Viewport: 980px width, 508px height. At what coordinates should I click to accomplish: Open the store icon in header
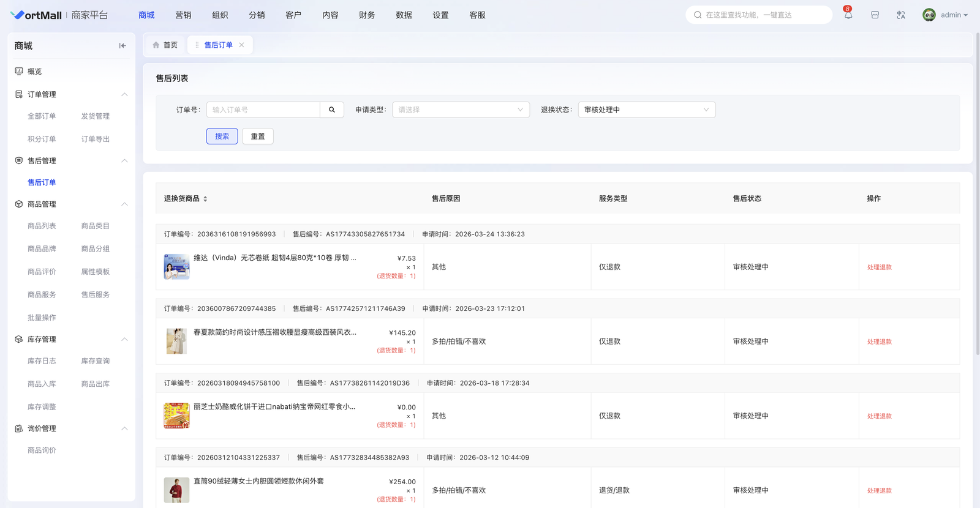click(875, 15)
